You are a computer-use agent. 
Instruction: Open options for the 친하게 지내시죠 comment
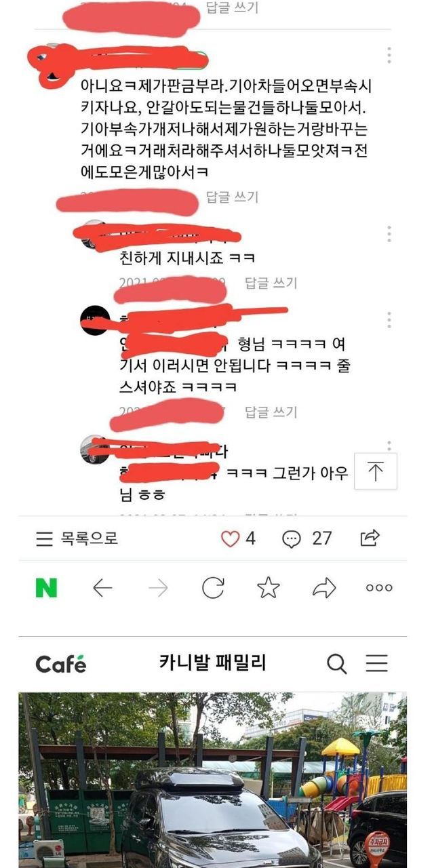tap(389, 234)
